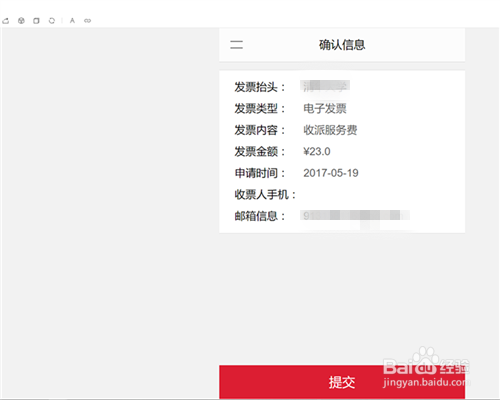Screen dimensions: 500x400
Task: Click the square copy icon in toolbar
Action: (36, 21)
